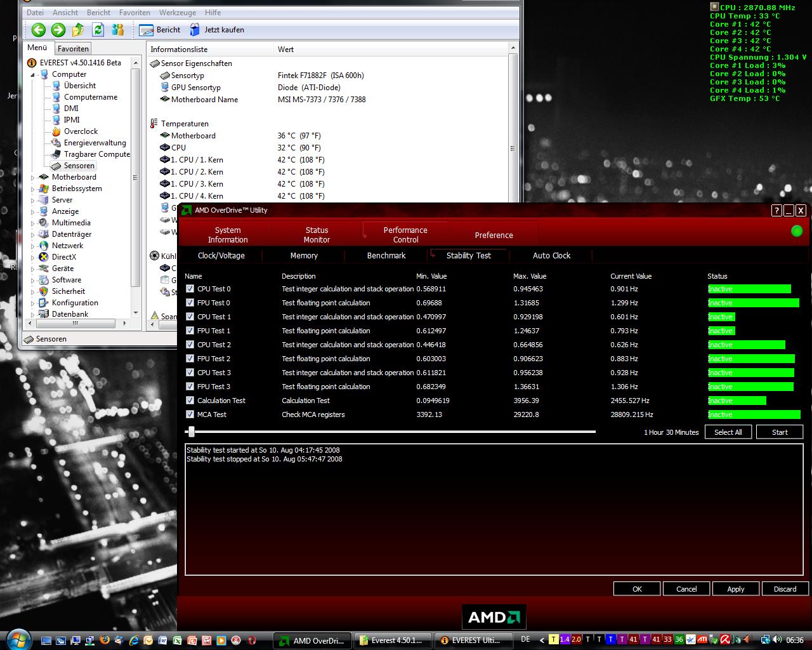Open Energieverwaltung in EVEREST tree
This screenshot has height=650, width=812.
[89, 143]
